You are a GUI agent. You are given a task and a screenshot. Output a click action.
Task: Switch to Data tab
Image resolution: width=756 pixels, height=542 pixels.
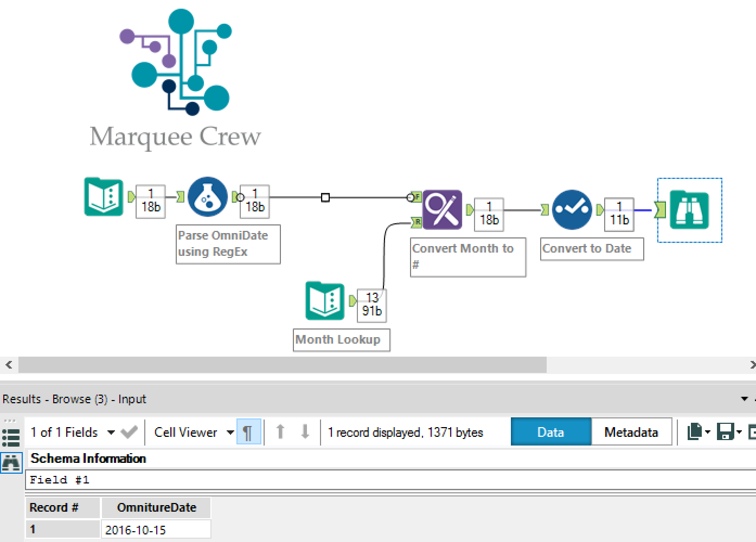(x=550, y=432)
